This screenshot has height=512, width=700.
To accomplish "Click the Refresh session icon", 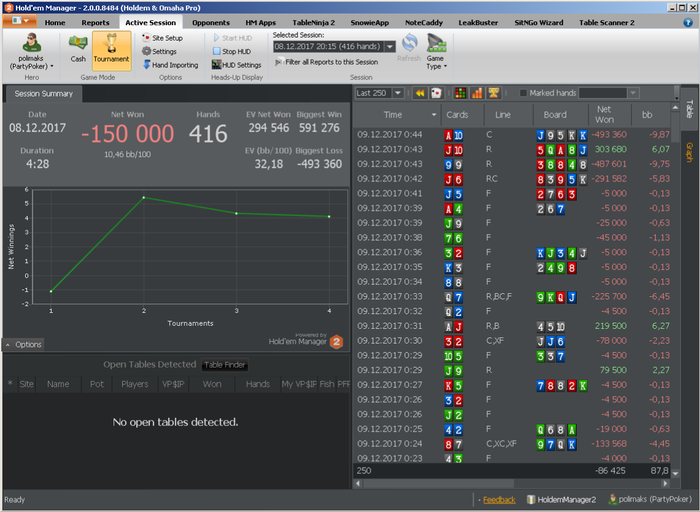I will coord(409,43).
